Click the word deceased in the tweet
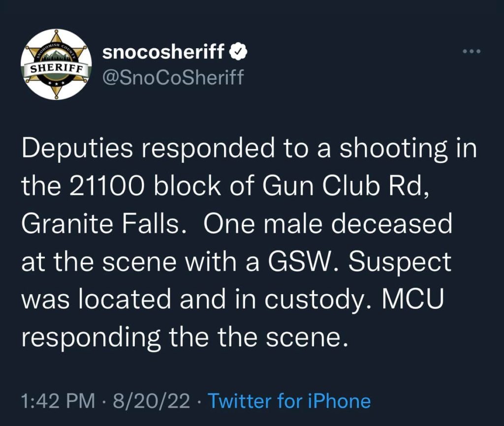The width and height of the screenshot is (504, 426). pyautogui.click(x=391, y=224)
